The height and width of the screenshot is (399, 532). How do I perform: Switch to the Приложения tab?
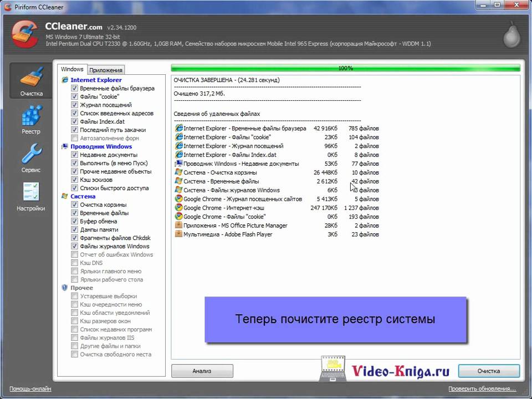click(x=106, y=70)
